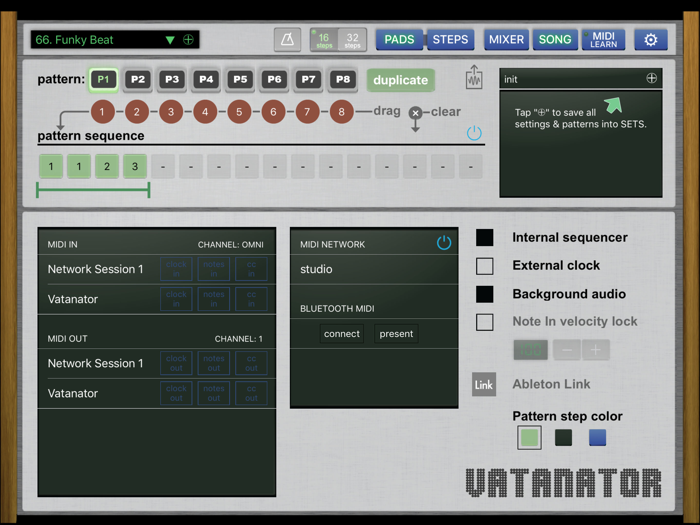Disable the Background audio checkbox

(485, 294)
